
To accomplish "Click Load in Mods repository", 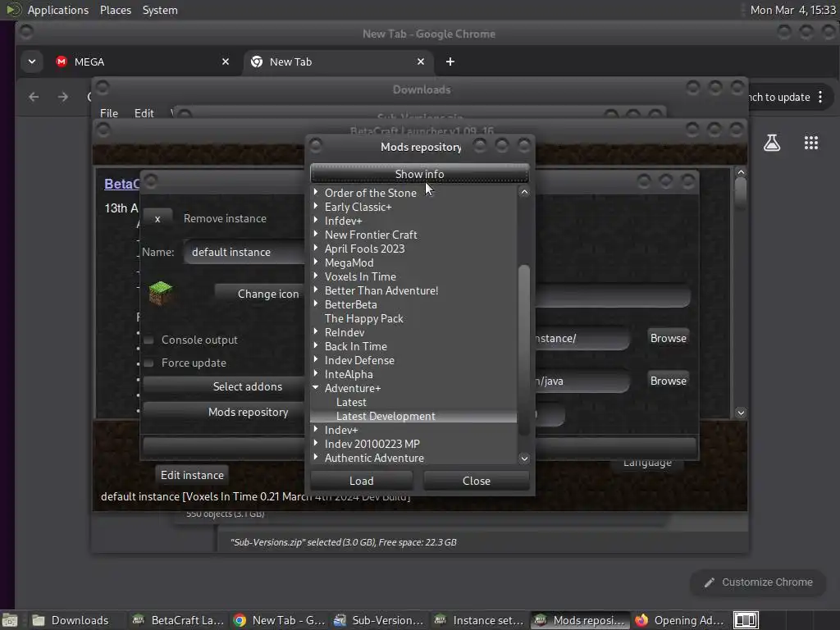I will pyautogui.click(x=362, y=481).
